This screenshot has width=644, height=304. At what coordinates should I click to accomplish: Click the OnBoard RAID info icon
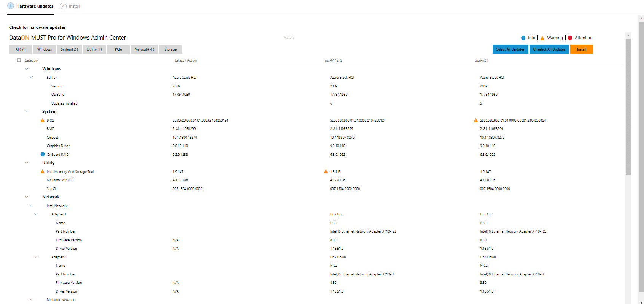click(x=43, y=154)
